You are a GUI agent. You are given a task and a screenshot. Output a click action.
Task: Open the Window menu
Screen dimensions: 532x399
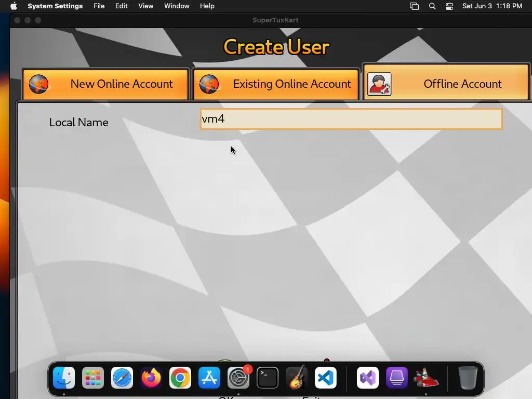pyautogui.click(x=177, y=6)
